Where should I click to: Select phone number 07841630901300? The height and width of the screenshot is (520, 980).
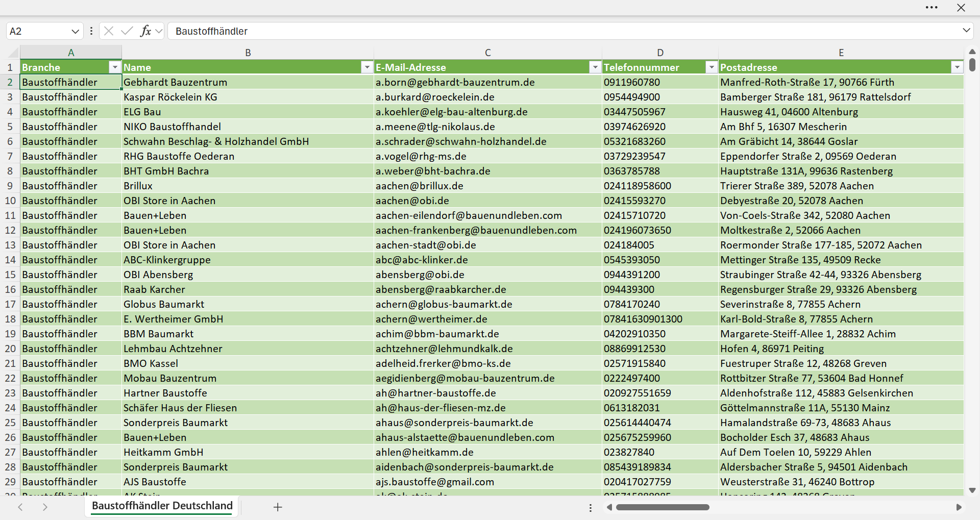coord(660,319)
